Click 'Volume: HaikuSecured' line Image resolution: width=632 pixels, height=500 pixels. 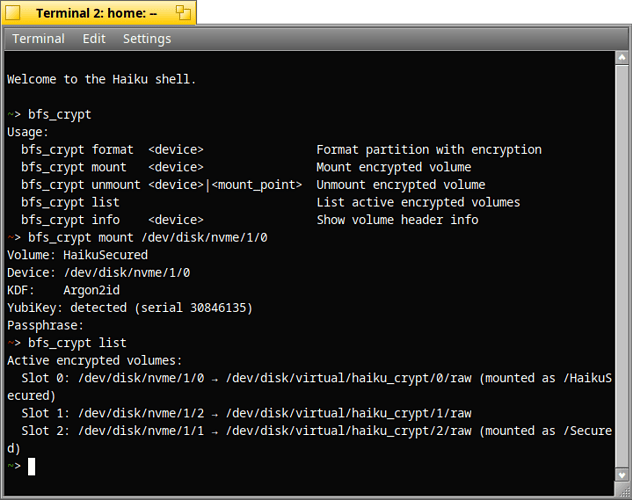pyautogui.click(x=77, y=255)
